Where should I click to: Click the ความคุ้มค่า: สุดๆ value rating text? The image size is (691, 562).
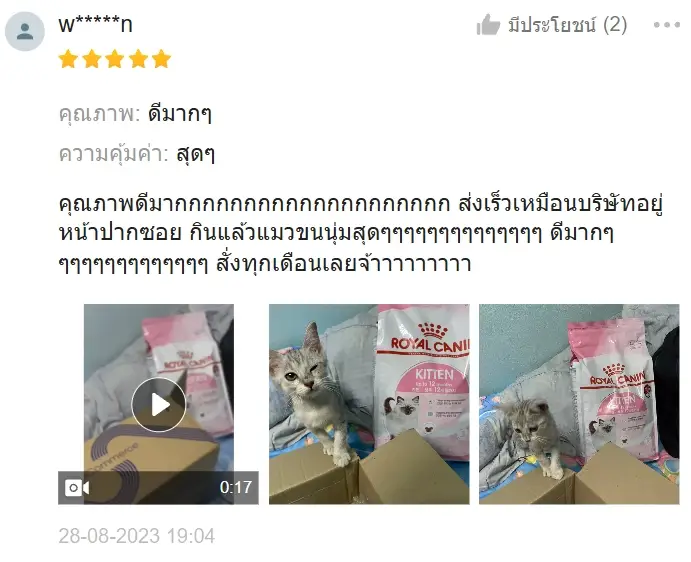tap(137, 154)
